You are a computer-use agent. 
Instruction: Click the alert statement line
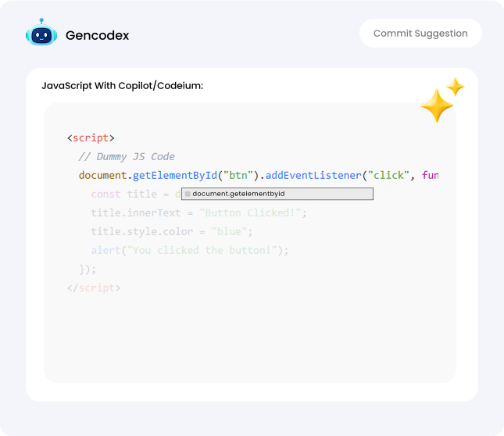click(189, 250)
